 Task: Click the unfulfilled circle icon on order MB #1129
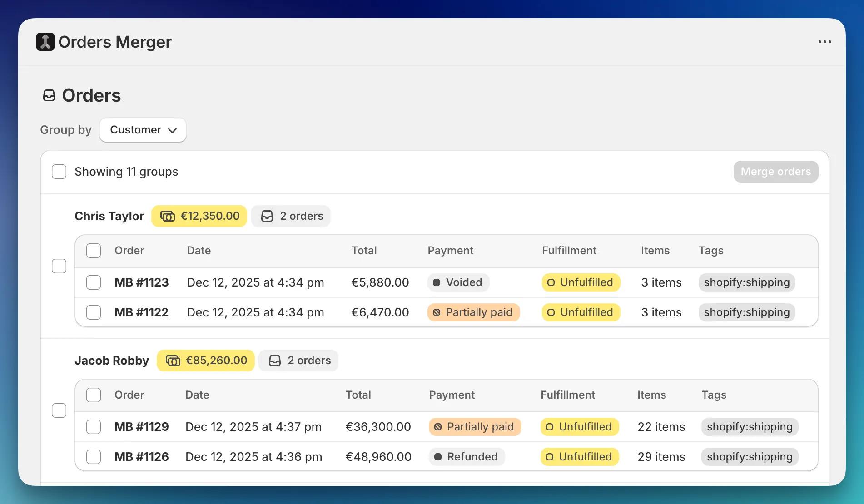coord(549,427)
